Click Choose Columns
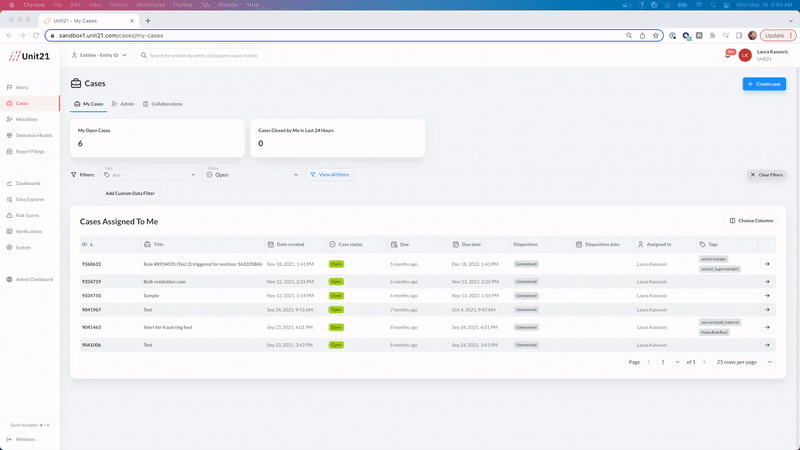Viewport: 800px width, 450px height. click(x=752, y=221)
